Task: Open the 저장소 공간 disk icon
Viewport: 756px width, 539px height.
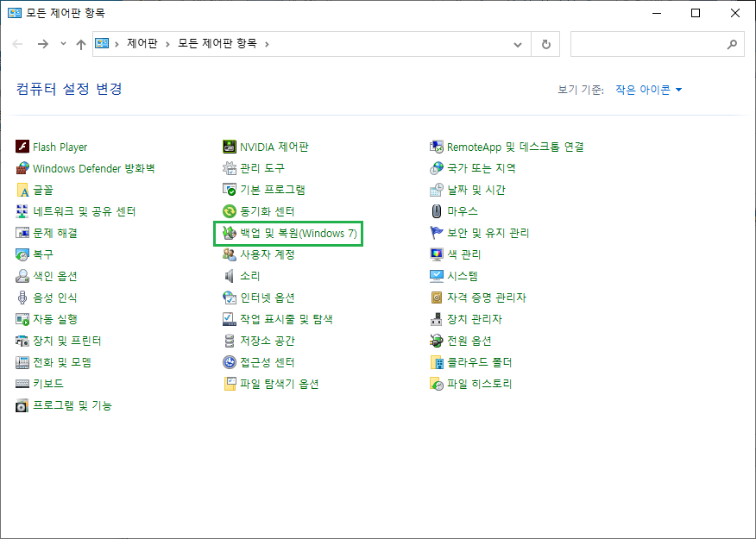Action: point(230,341)
